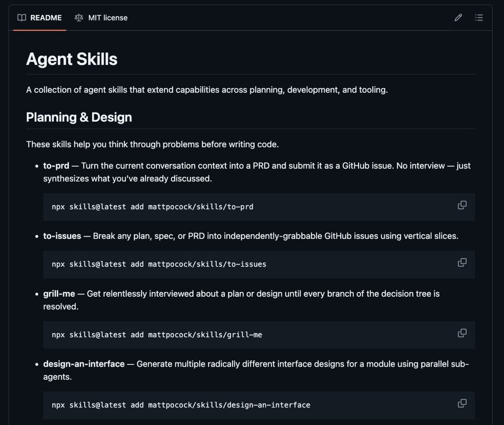
Task: Copy the to-prd install command
Action: coord(462,205)
